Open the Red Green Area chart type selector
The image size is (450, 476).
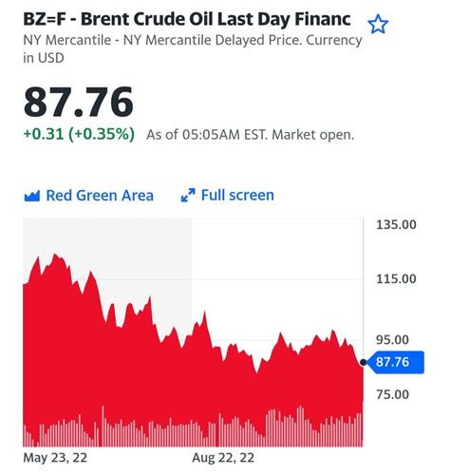(89, 196)
